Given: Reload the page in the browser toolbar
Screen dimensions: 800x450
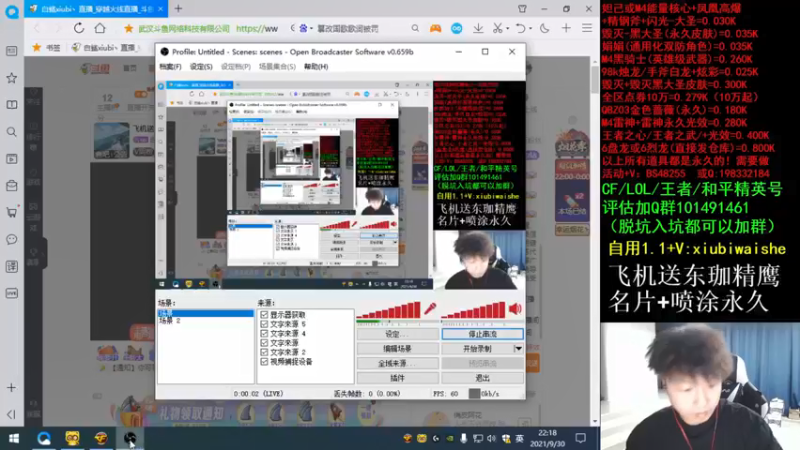Looking at the screenshot, I should pyautogui.click(x=79, y=28).
